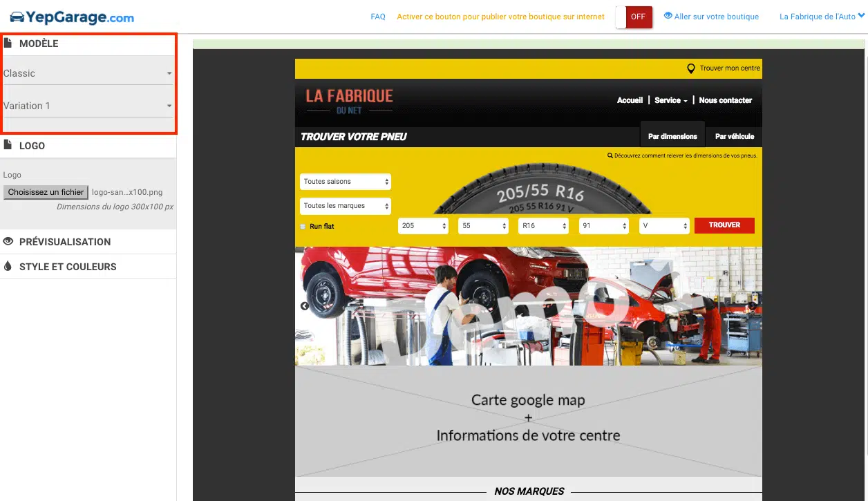Toggle the OFF publish switch
Viewport: 868px width, 501px height.
634,17
